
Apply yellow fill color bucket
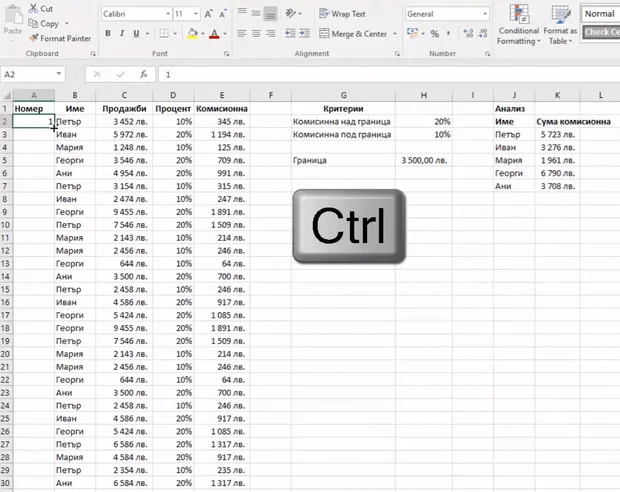click(x=193, y=34)
